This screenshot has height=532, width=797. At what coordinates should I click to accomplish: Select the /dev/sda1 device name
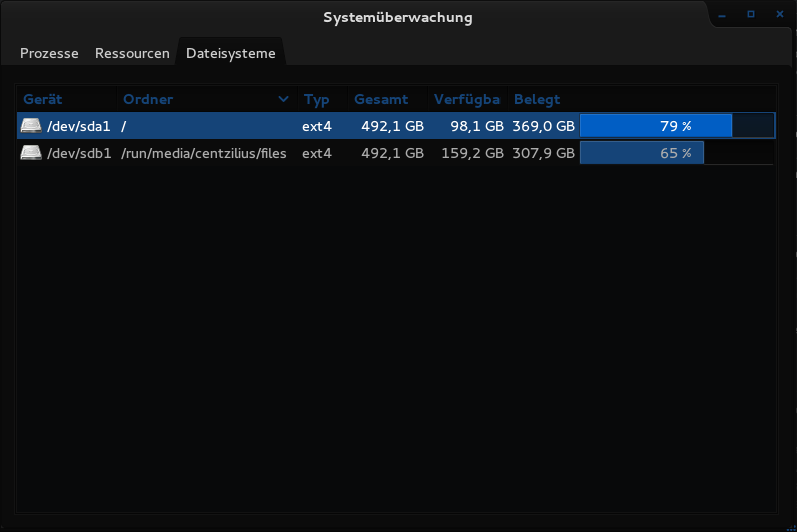click(79, 126)
